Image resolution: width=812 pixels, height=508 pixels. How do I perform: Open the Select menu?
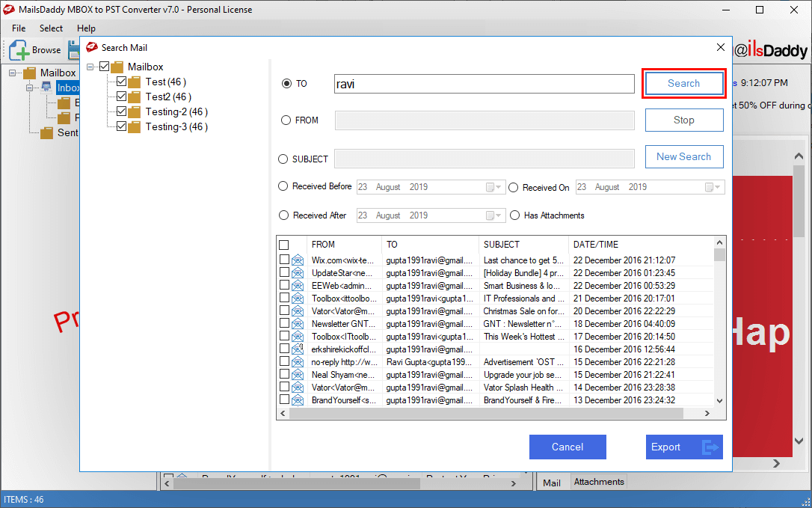point(52,28)
